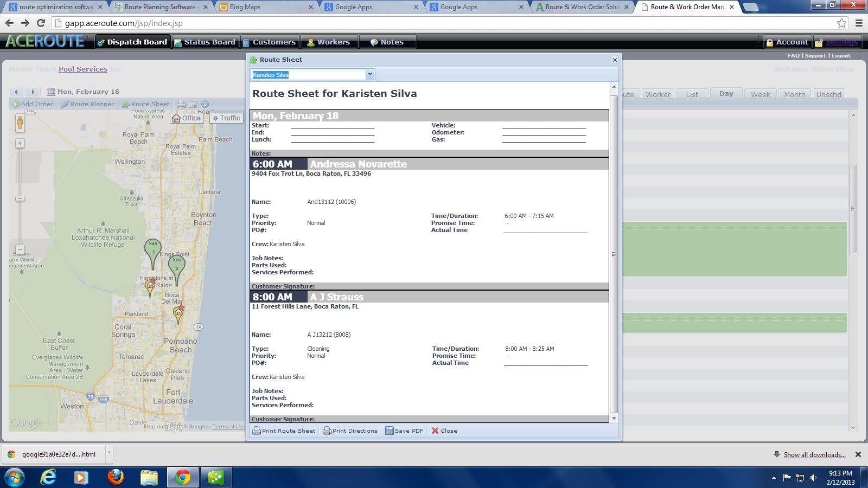868x488 pixels.
Task: Click the Karisten Silva worker name field
Action: tap(308, 74)
